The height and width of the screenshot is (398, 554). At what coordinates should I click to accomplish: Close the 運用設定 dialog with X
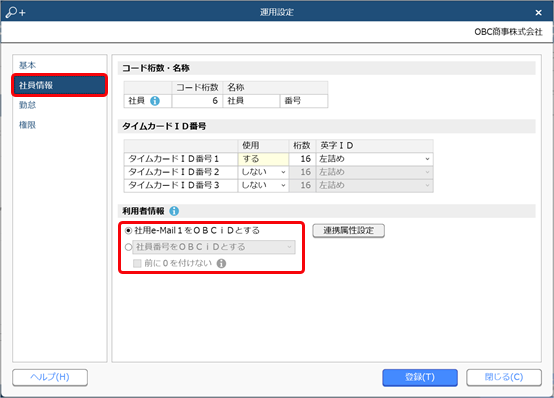tap(538, 13)
